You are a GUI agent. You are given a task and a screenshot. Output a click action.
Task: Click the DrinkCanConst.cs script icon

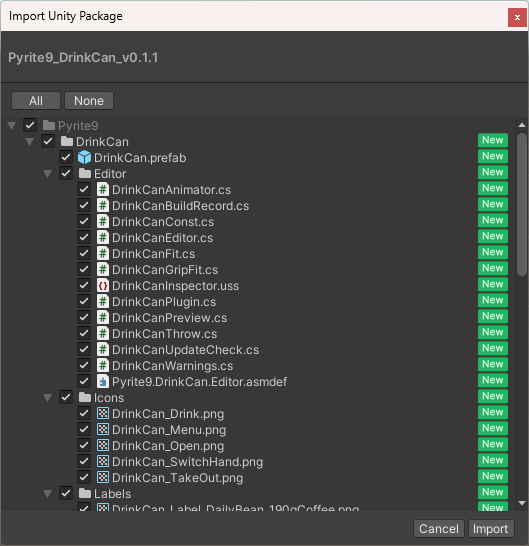102,221
